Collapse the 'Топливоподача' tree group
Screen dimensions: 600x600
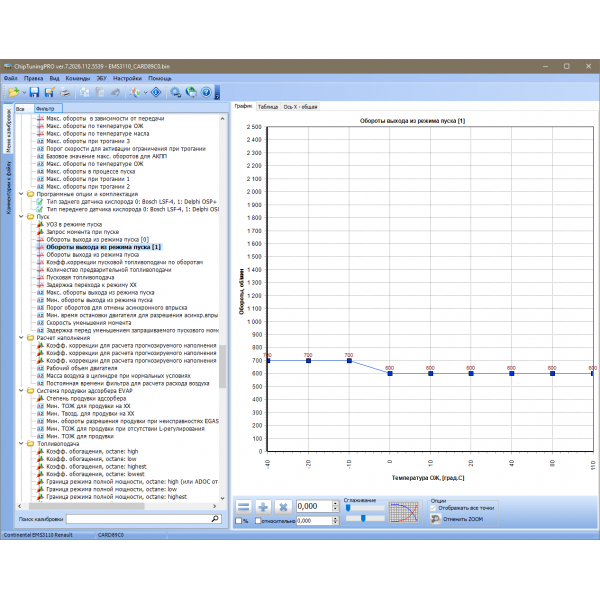22,443
